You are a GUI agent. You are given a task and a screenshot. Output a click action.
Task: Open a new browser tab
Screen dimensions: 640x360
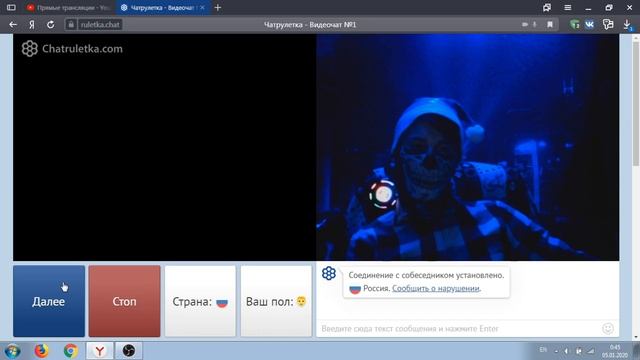coord(218,7)
